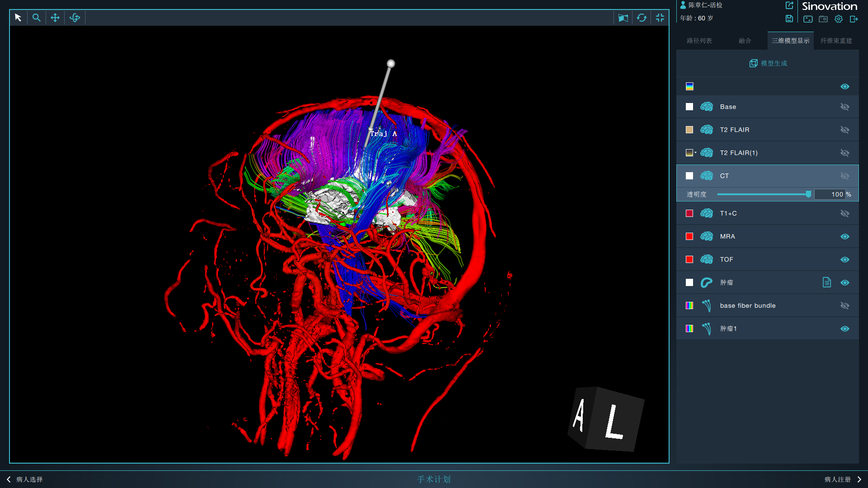Open T2 FLAIR(1) color dropdown arrow
The image size is (868, 488).
click(695, 153)
